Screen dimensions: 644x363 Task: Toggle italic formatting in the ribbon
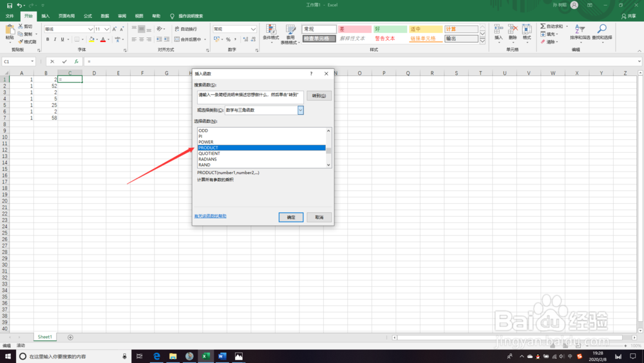point(55,39)
